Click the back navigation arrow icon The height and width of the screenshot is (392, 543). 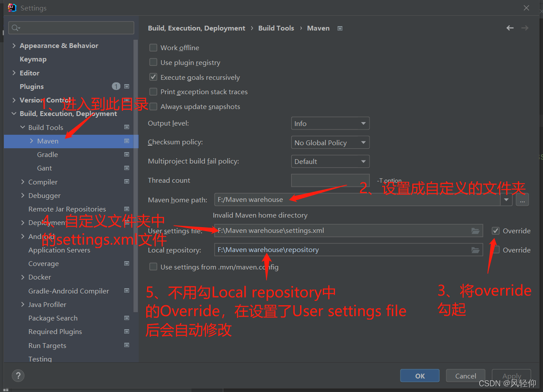[x=510, y=28]
